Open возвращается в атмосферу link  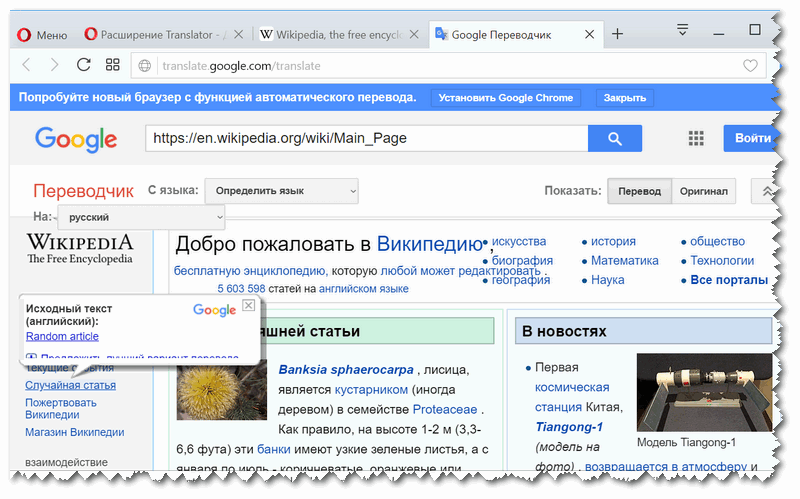(666, 467)
